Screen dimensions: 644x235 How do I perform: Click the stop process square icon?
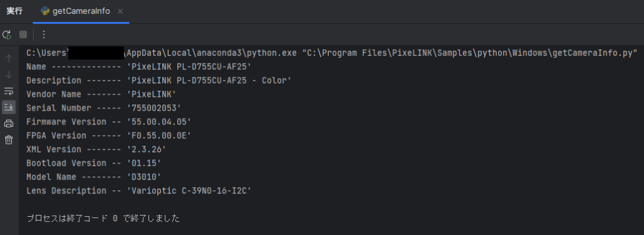[x=23, y=35]
